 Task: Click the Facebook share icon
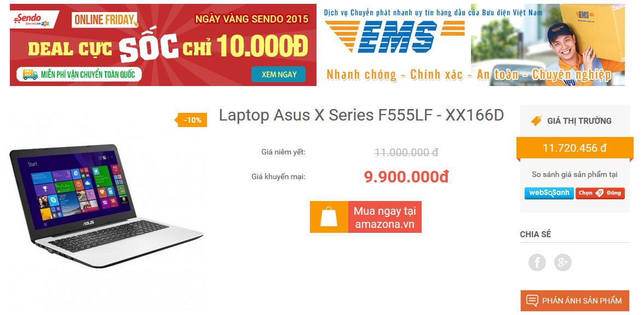pos(537,262)
